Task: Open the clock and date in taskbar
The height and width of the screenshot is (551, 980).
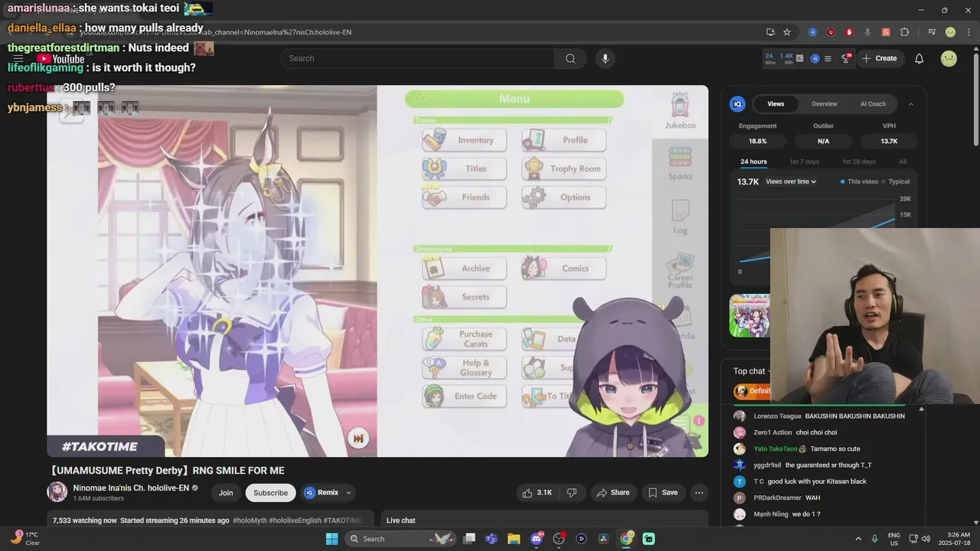Action: pyautogui.click(x=958, y=539)
